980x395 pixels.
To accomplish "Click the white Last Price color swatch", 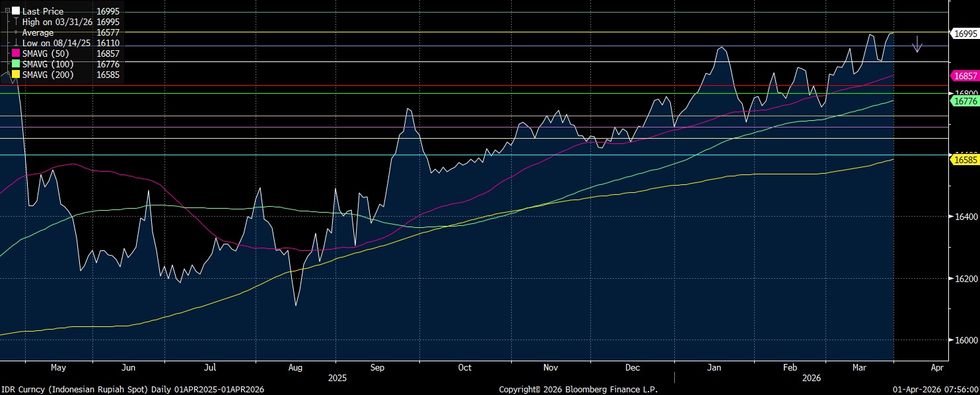I will click(x=16, y=11).
